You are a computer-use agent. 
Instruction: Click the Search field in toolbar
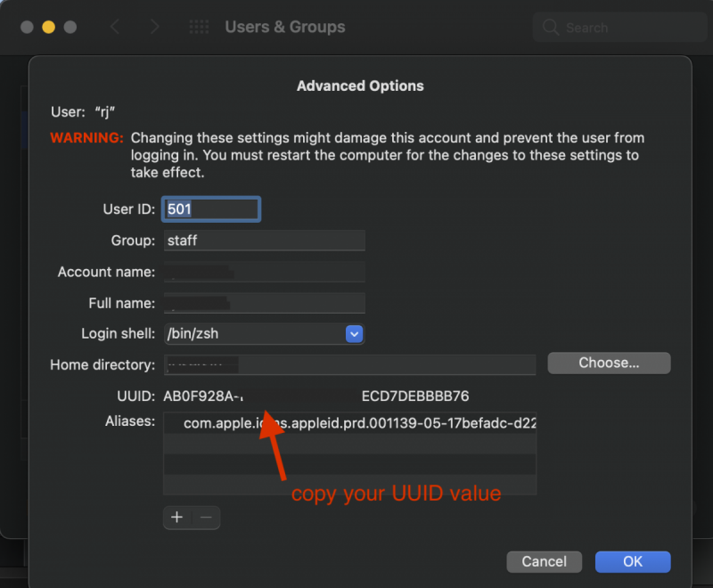pyautogui.click(x=615, y=27)
